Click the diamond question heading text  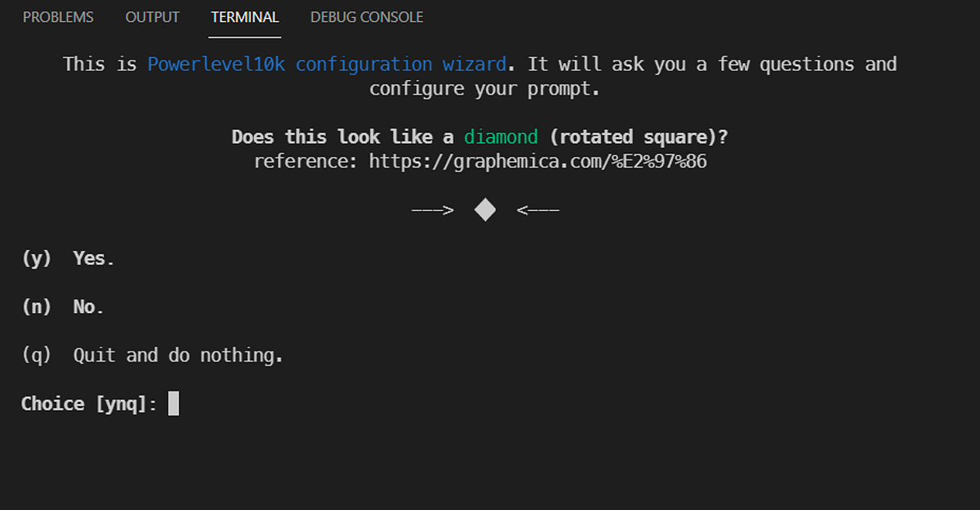[478, 136]
